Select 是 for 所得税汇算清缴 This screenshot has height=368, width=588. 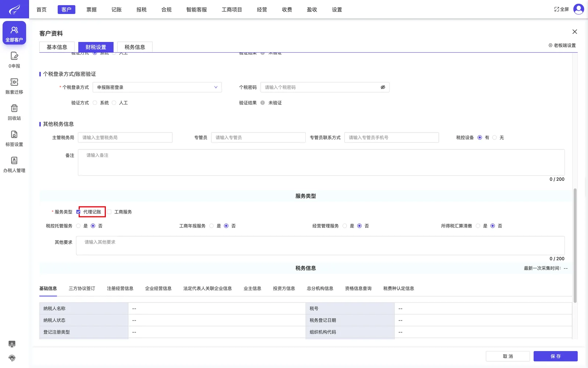click(478, 226)
